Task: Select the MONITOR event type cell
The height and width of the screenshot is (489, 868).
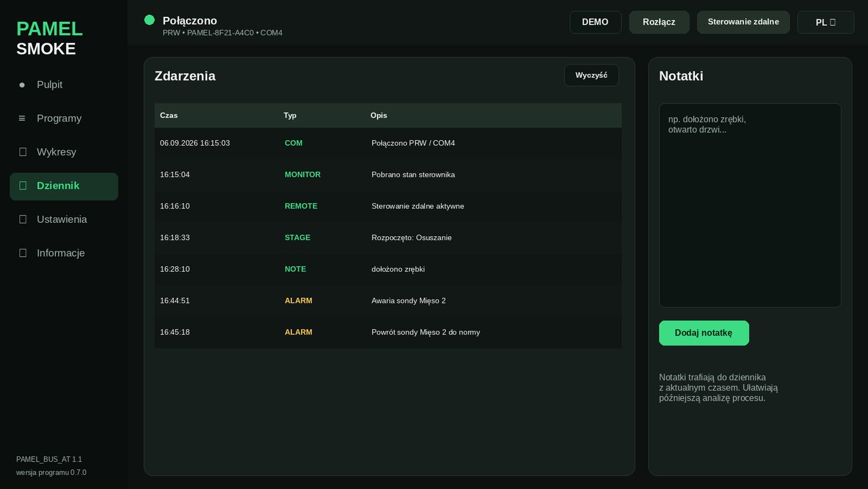Action: pyautogui.click(x=303, y=175)
